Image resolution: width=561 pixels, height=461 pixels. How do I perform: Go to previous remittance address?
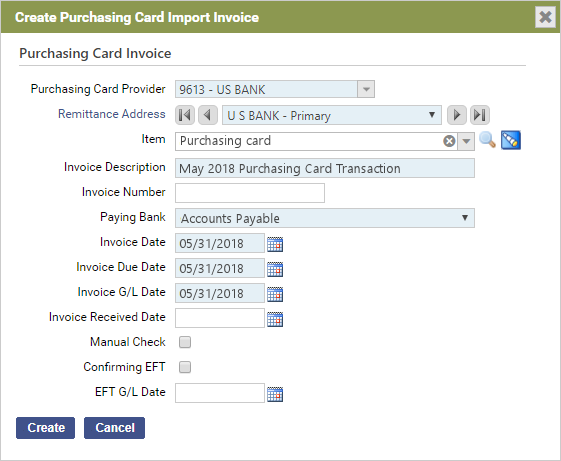[208, 115]
